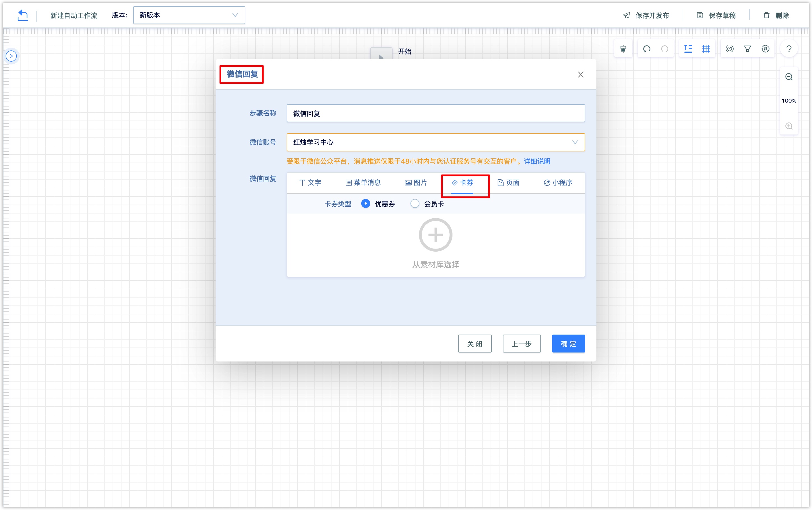Switch to the 页面 tab
This screenshot has width=812, height=510.
pyautogui.click(x=508, y=183)
